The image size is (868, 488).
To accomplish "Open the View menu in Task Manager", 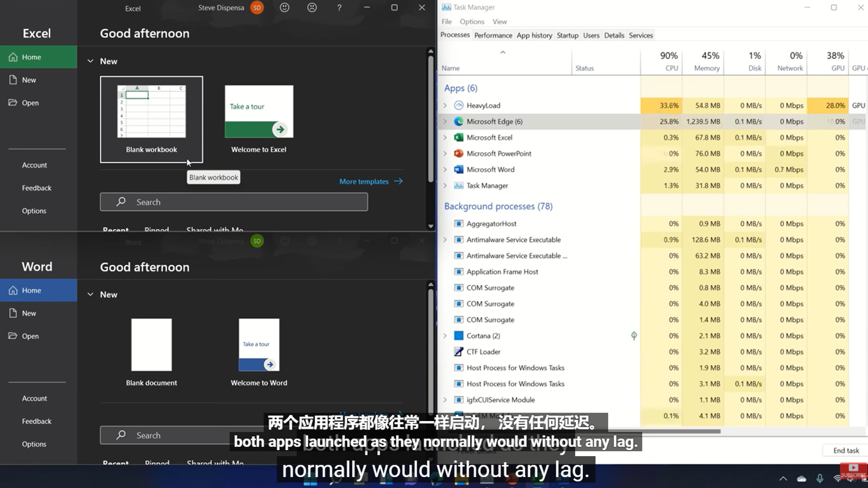I will 500,21.
